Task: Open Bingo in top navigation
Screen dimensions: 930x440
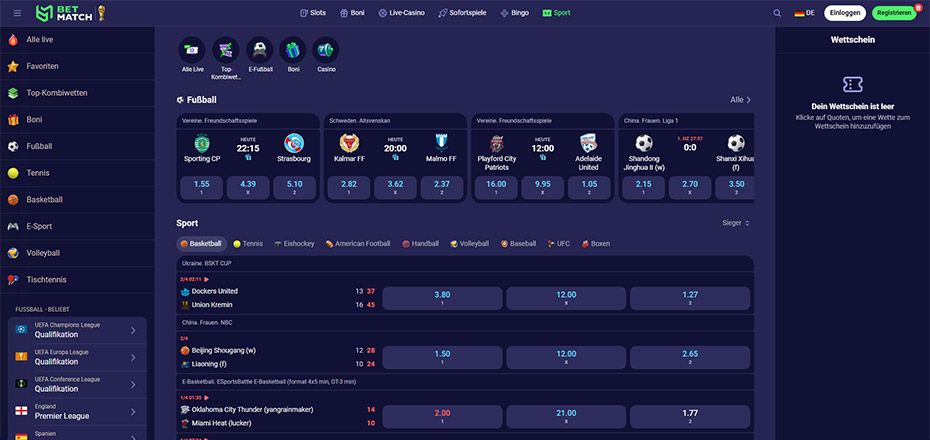Action: 515,12
